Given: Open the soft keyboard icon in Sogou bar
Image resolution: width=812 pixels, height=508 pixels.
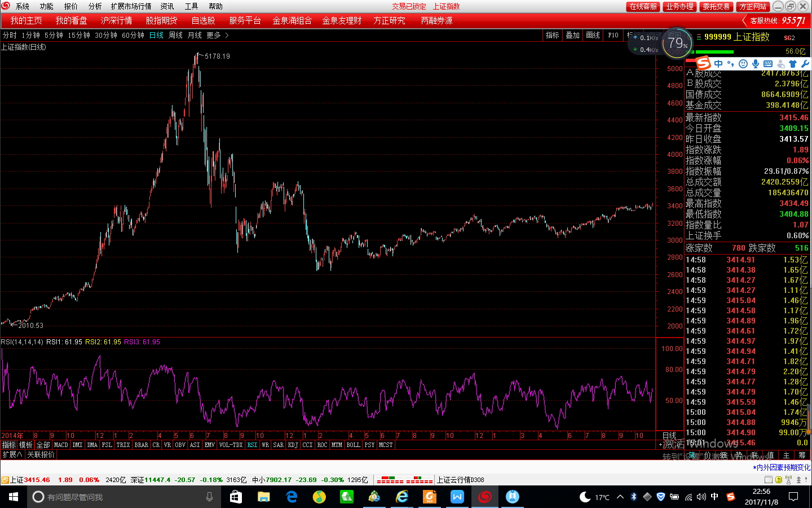Looking at the screenshot, I should (768, 64).
